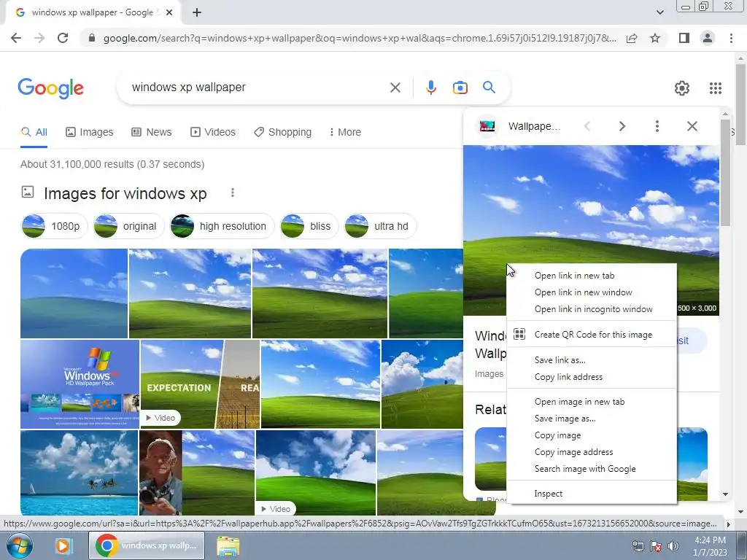747x560 pixels.
Task: Open options beside Images for windows xp
Action: (x=233, y=192)
